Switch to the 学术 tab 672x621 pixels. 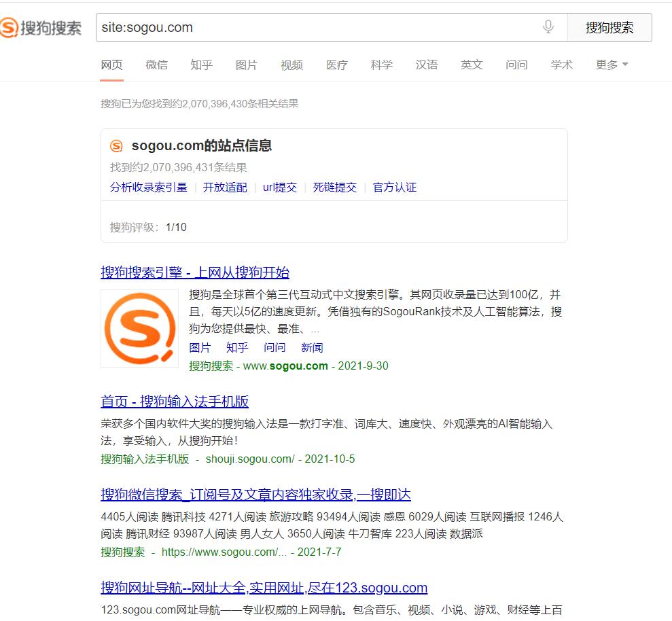tap(561, 65)
